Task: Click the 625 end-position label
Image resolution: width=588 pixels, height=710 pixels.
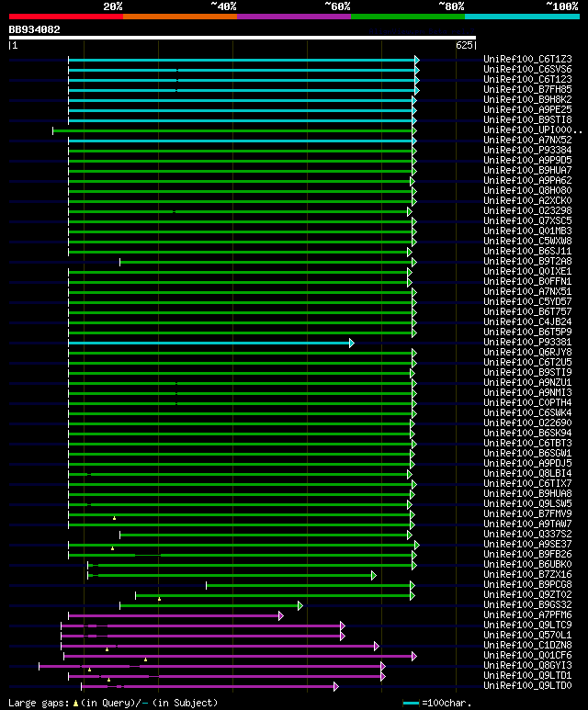Action: [x=464, y=45]
